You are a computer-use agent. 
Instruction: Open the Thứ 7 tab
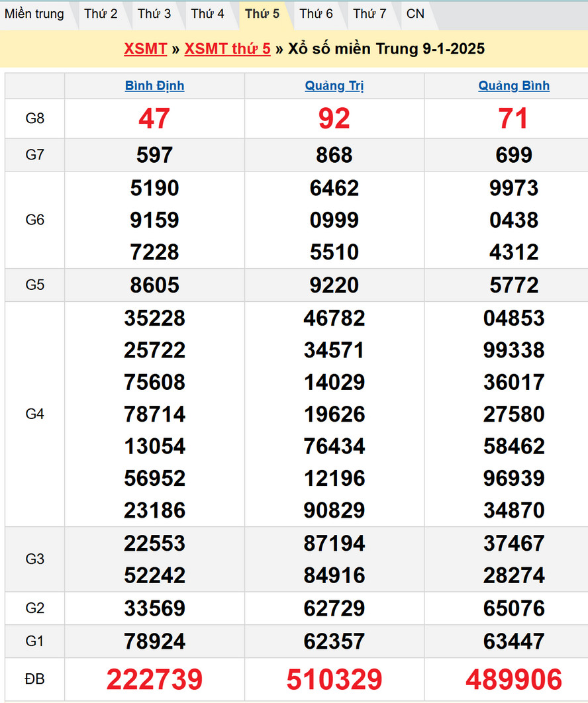click(x=369, y=14)
